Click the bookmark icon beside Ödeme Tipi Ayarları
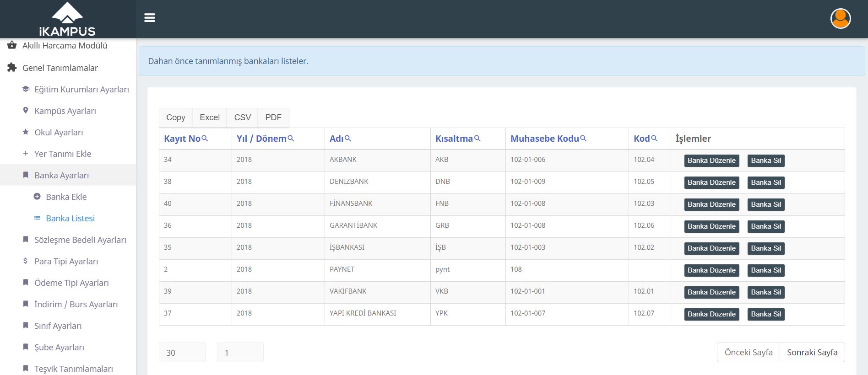This screenshot has height=375, width=868. (26, 282)
